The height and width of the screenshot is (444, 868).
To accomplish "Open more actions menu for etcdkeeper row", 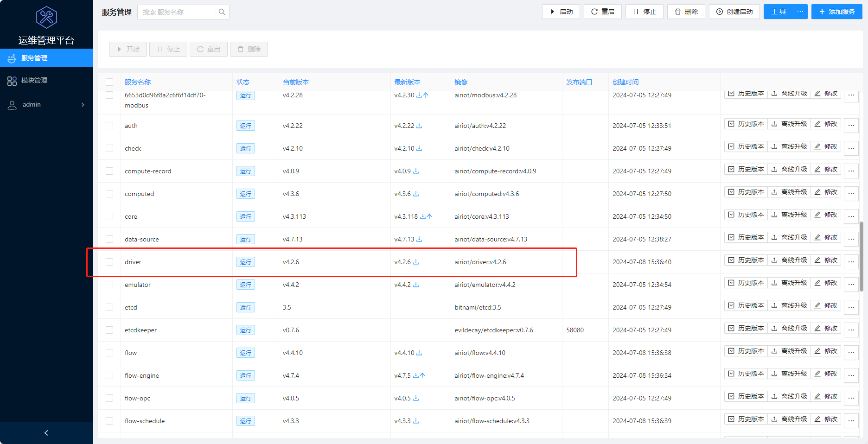I will (x=851, y=330).
